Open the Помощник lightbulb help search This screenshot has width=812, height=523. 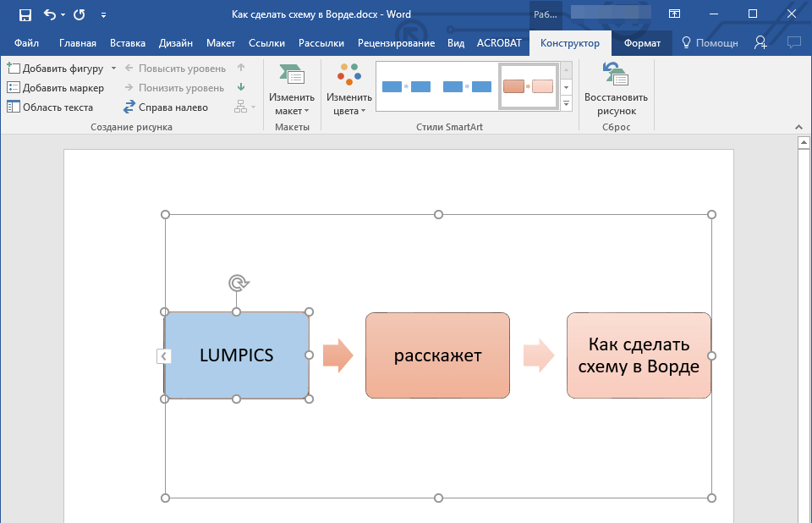(x=710, y=43)
